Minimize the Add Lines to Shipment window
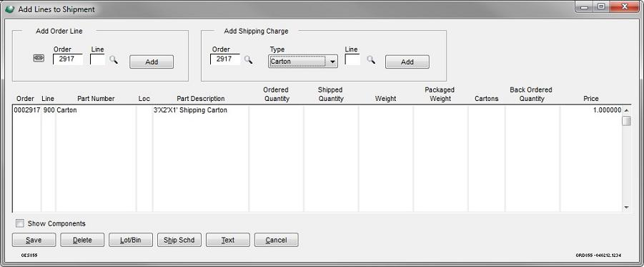 point(585,7)
